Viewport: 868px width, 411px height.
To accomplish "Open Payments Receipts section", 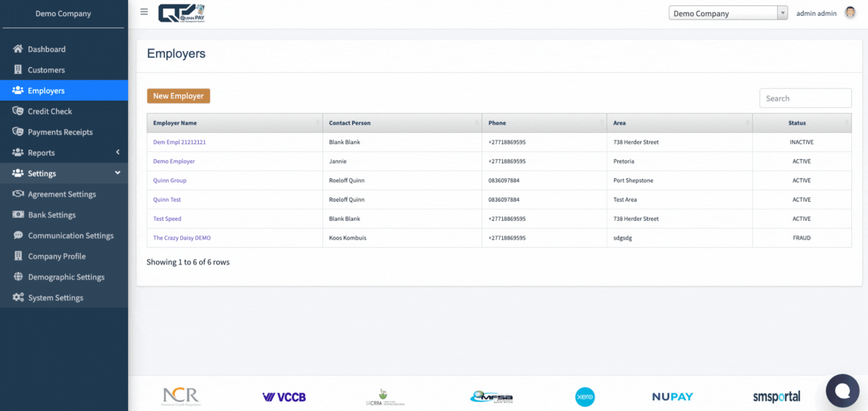I will [60, 132].
